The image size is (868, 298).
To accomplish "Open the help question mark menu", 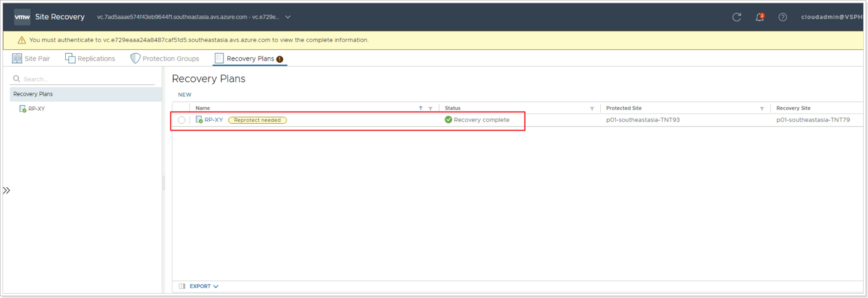I will [782, 17].
